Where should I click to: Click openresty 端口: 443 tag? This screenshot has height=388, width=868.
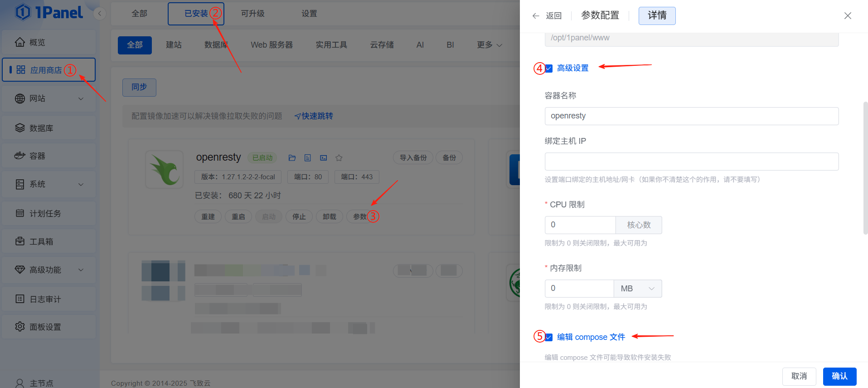357,177
